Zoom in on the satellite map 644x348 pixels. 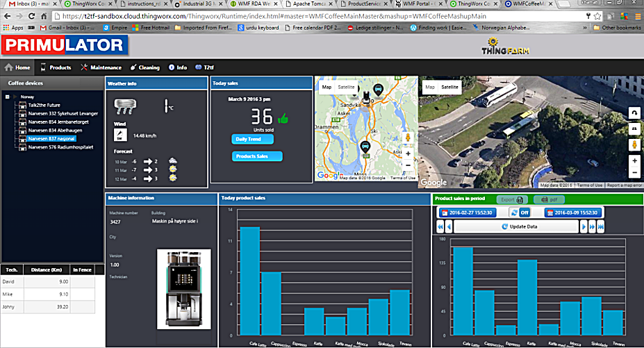click(x=634, y=160)
